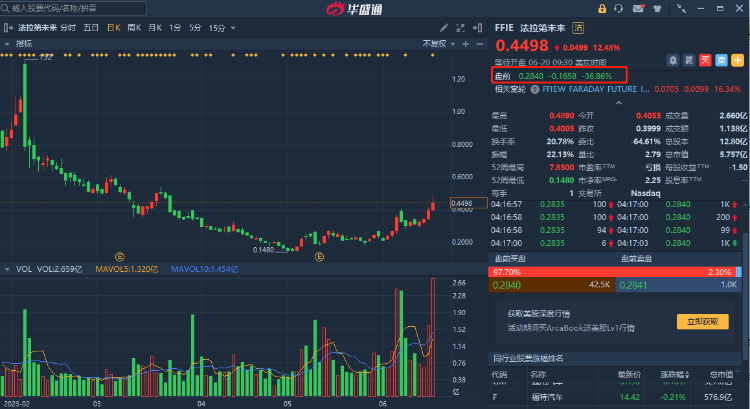Open customer service headset icon
This screenshot has width=750, height=409.
618,9
